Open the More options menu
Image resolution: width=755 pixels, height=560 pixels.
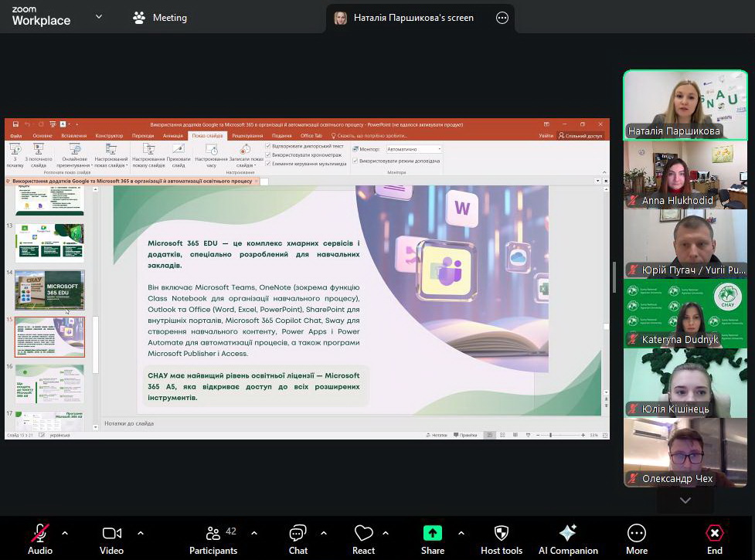point(637,534)
